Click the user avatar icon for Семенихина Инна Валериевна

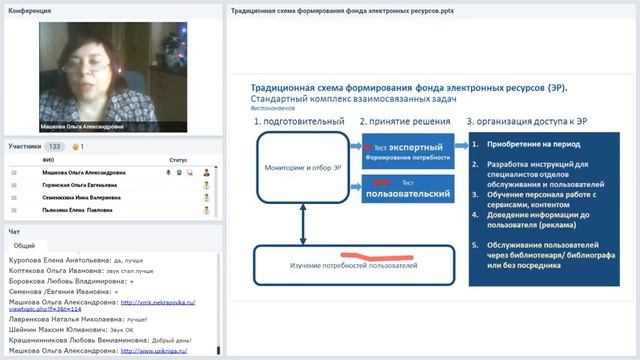click(x=207, y=198)
